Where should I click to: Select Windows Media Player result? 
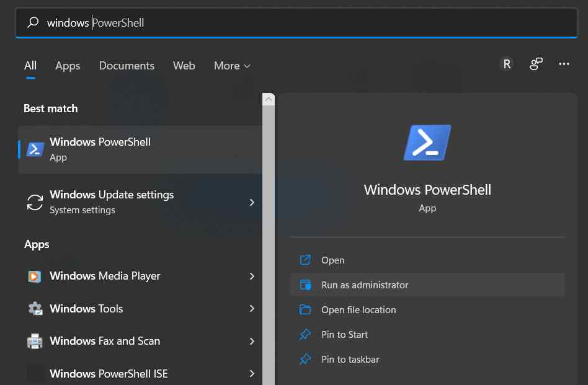coord(140,276)
